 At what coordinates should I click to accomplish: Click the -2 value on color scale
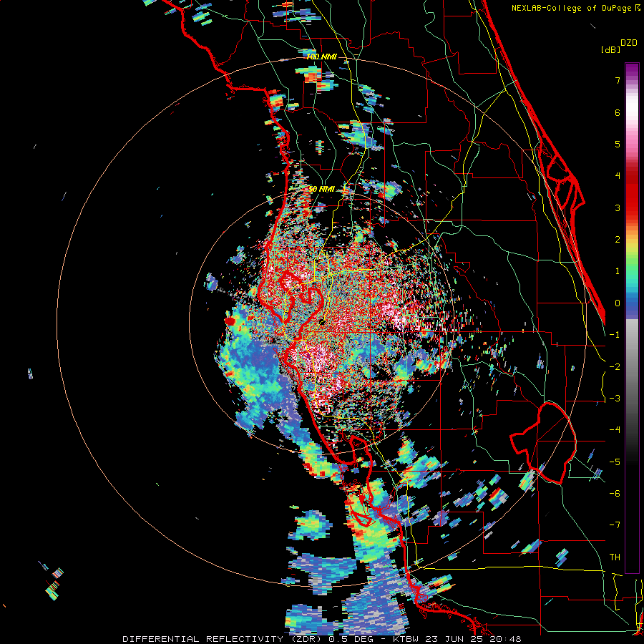click(615, 367)
